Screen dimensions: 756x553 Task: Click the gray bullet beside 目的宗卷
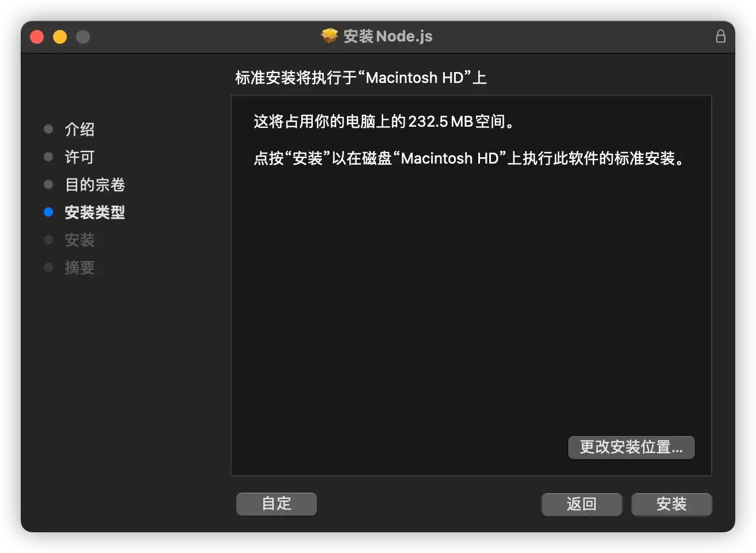(48, 184)
